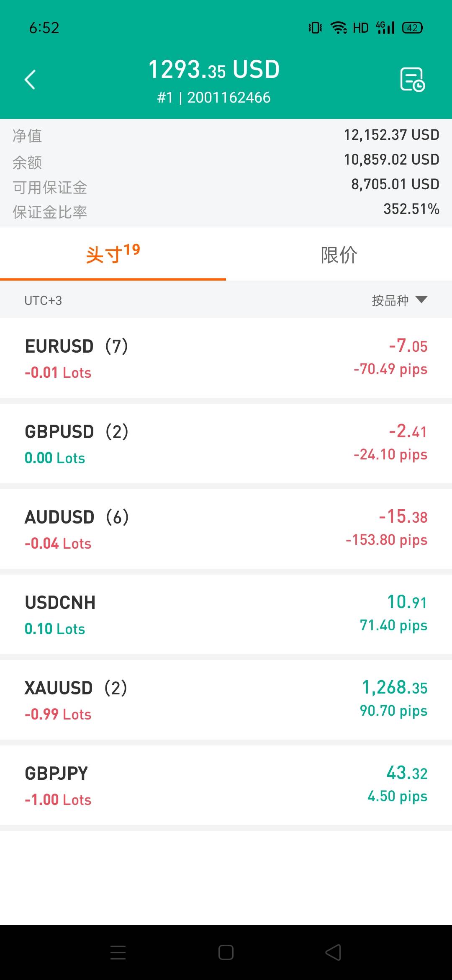Expand the EURUSD (7) positions group
The width and height of the screenshot is (452, 980).
[226, 358]
